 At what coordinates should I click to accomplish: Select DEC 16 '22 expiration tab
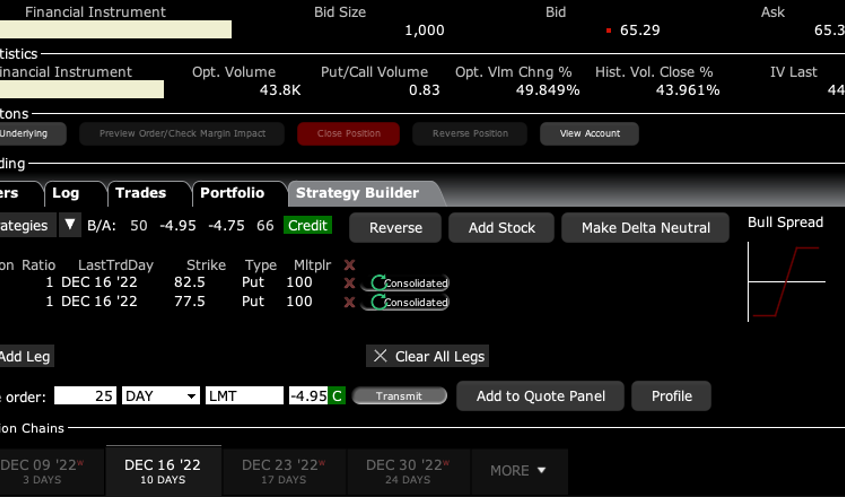(x=163, y=471)
